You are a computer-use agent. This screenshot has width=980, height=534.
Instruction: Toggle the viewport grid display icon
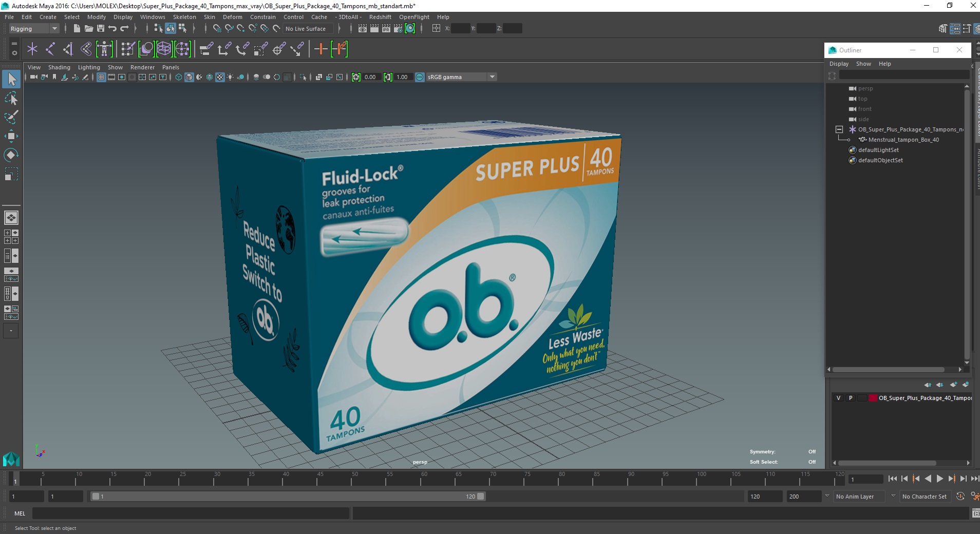point(101,77)
